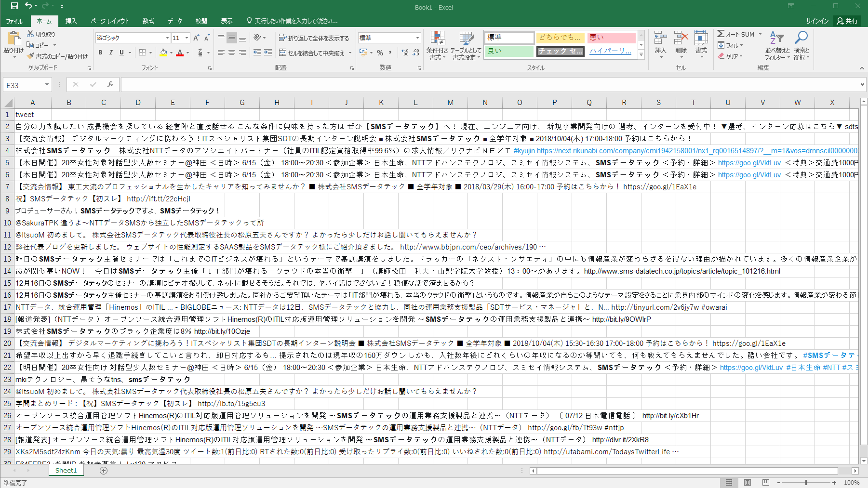Open fill color dropdown arrow
868x488 pixels.
[171, 53]
